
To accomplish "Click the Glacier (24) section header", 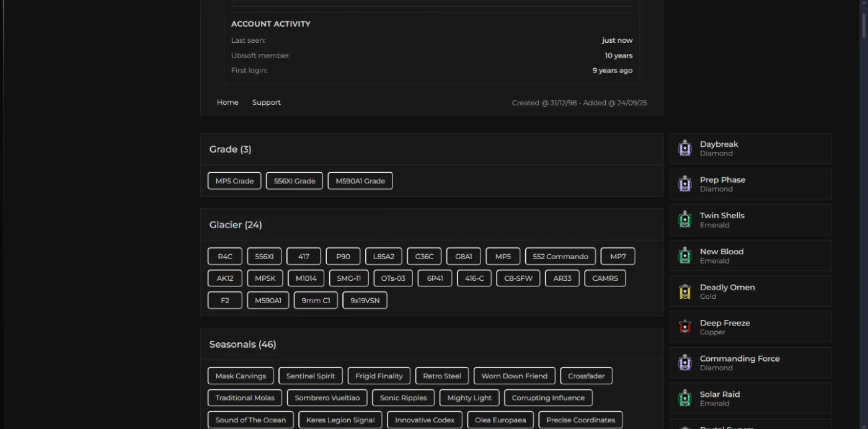I will tap(236, 225).
